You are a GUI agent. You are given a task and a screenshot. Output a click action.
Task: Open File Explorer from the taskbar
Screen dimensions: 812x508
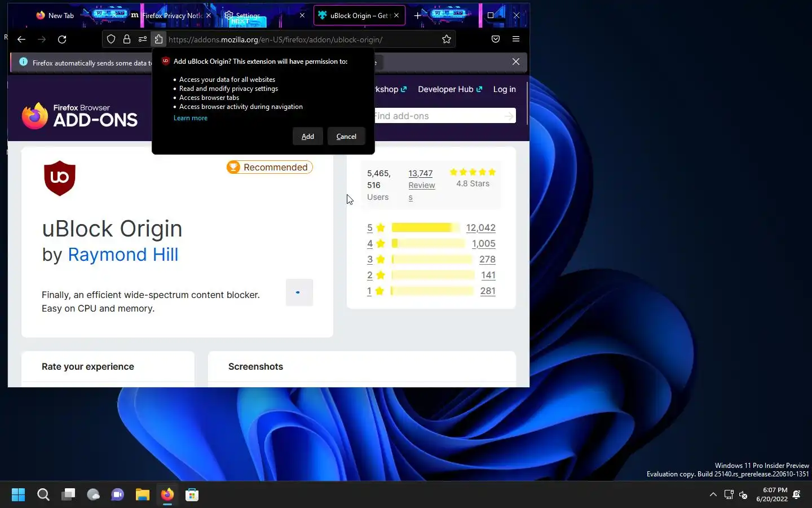(142, 494)
